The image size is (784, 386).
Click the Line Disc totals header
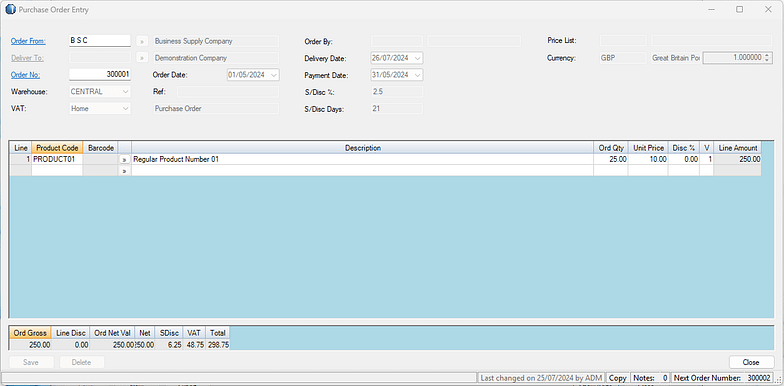point(70,333)
